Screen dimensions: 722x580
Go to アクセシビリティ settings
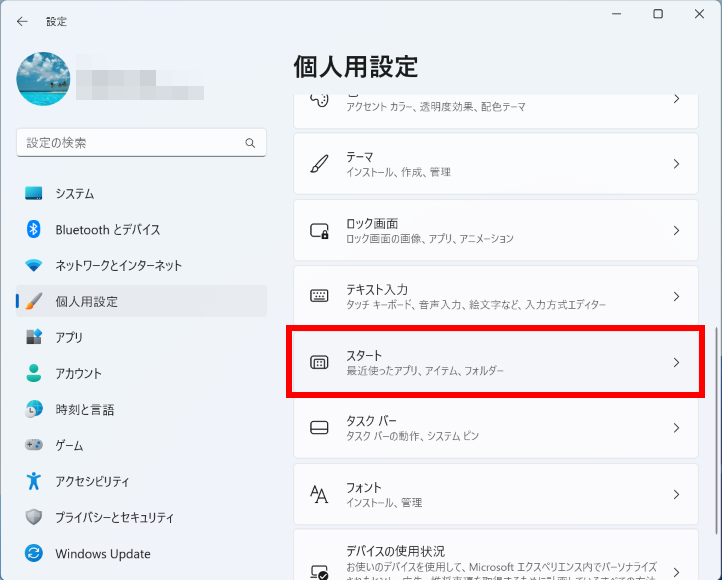point(141,481)
